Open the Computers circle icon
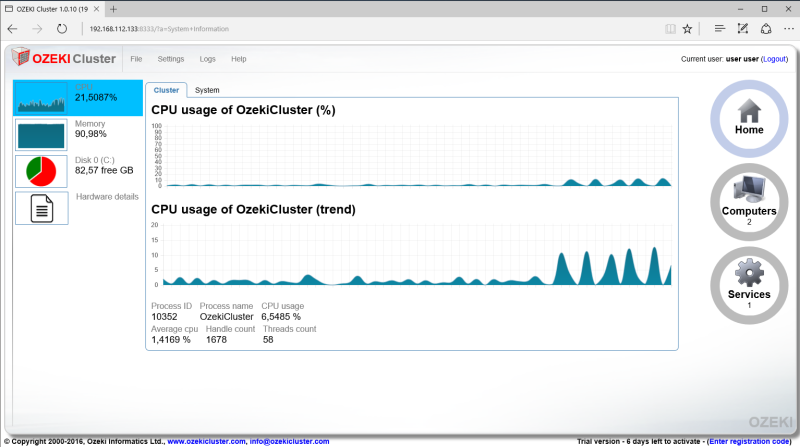Screen dimensions: 800x447 click(749, 202)
